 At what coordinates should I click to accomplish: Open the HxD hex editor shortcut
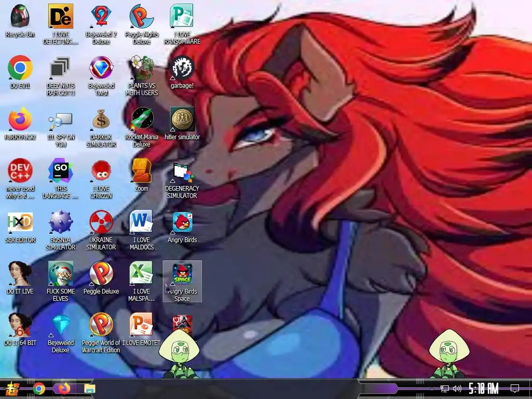coord(20,222)
